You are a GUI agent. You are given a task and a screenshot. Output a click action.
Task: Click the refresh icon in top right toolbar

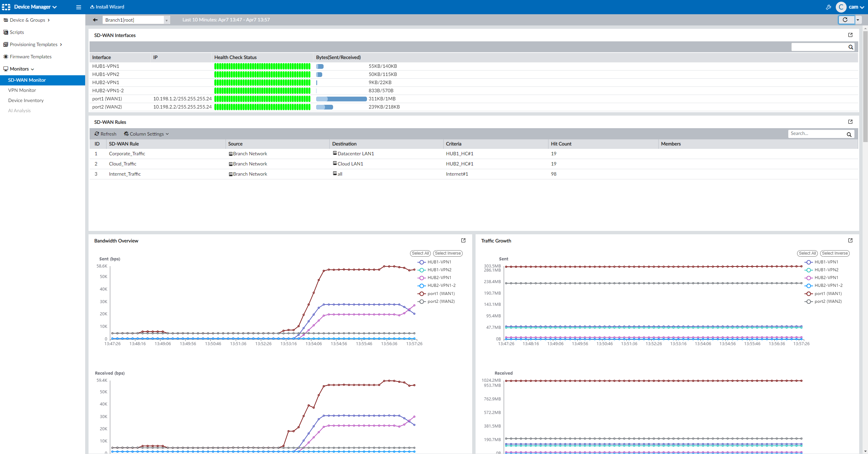(845, 20)
